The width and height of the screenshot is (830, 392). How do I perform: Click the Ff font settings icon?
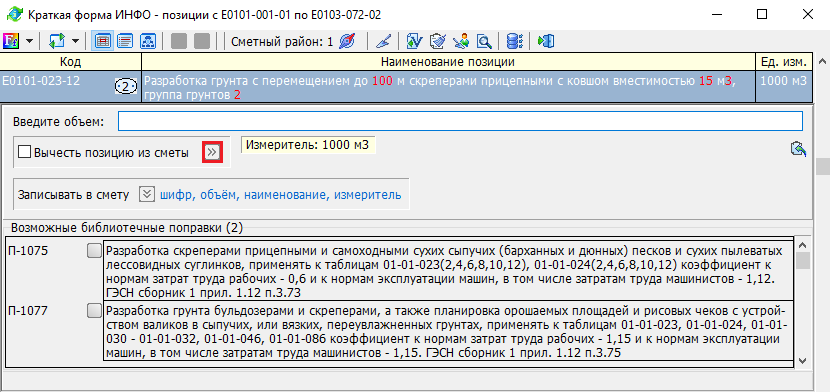coord(11,41)
